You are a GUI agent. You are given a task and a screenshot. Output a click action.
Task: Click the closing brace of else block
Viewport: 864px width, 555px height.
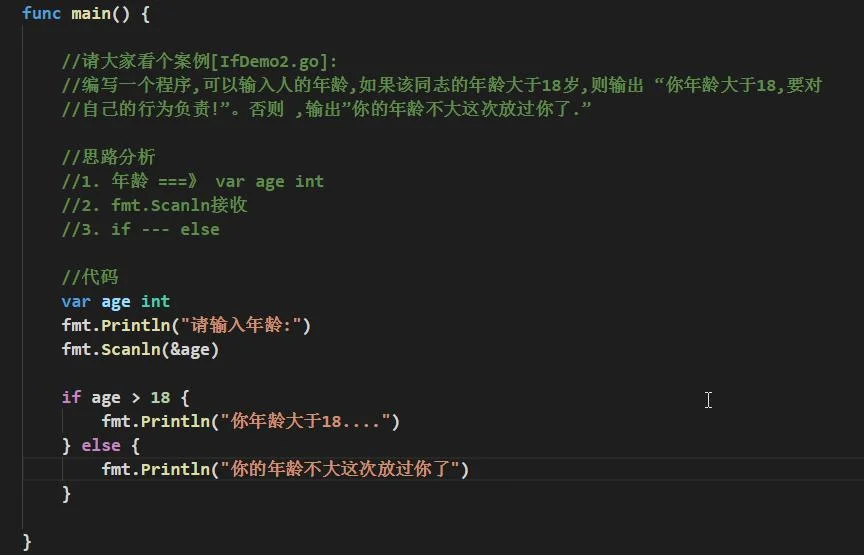pyautogui.click(x=67, y=493)
